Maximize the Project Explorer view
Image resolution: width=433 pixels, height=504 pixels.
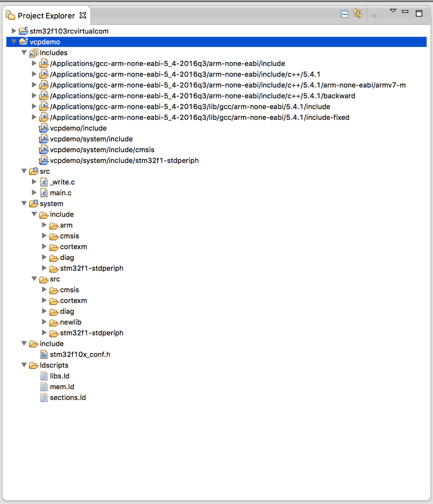click(x=419, y=13)
